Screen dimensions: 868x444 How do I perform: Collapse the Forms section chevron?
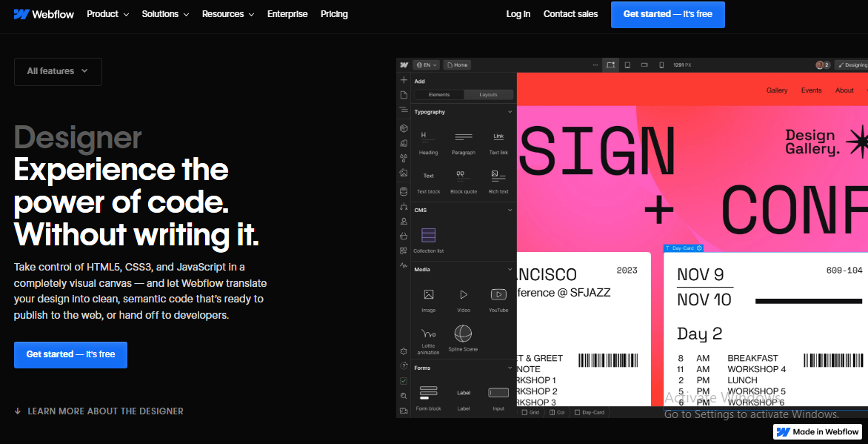pyautogui.click(x=510, y=368)
